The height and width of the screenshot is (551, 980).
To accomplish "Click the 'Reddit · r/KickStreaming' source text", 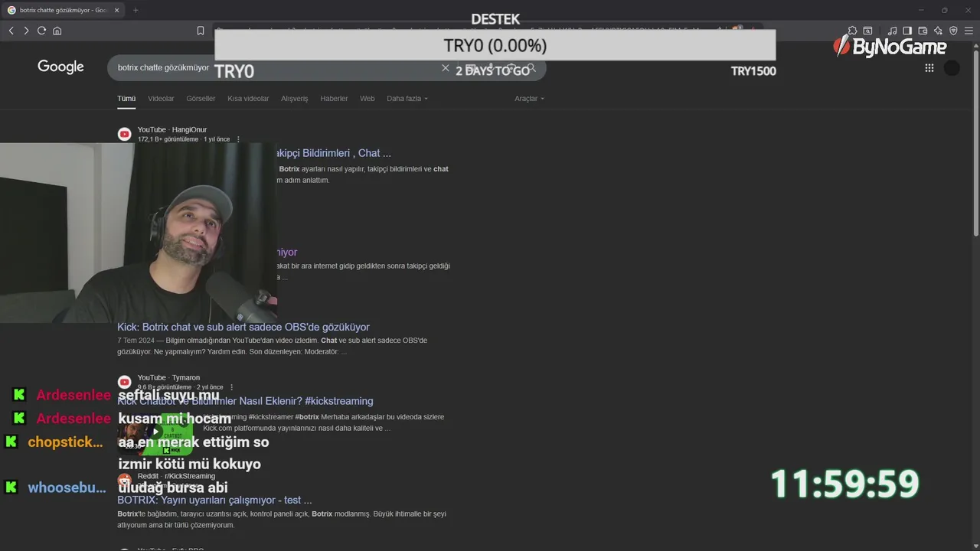I will pos(176,476).
